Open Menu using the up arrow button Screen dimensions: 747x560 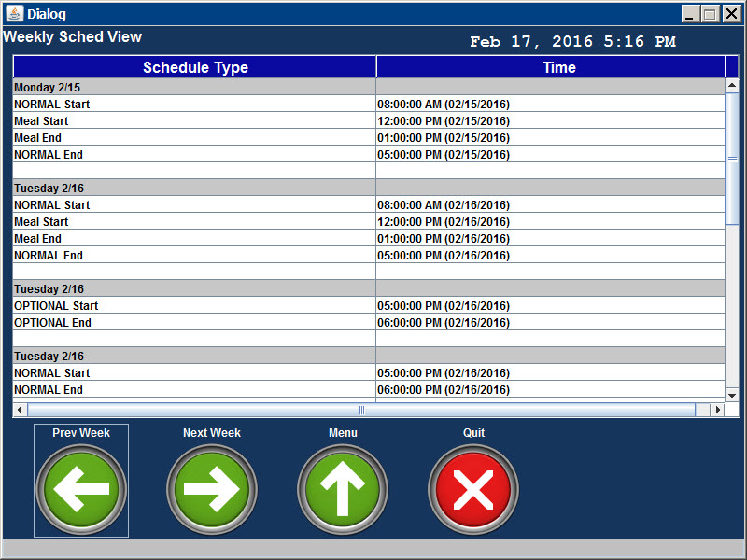coord(343,489)
